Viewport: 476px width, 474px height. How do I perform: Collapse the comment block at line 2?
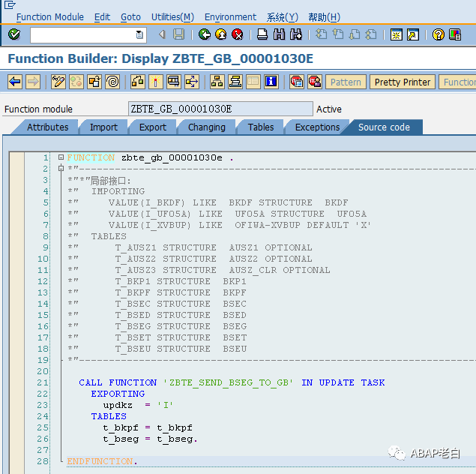coord(61,168)
